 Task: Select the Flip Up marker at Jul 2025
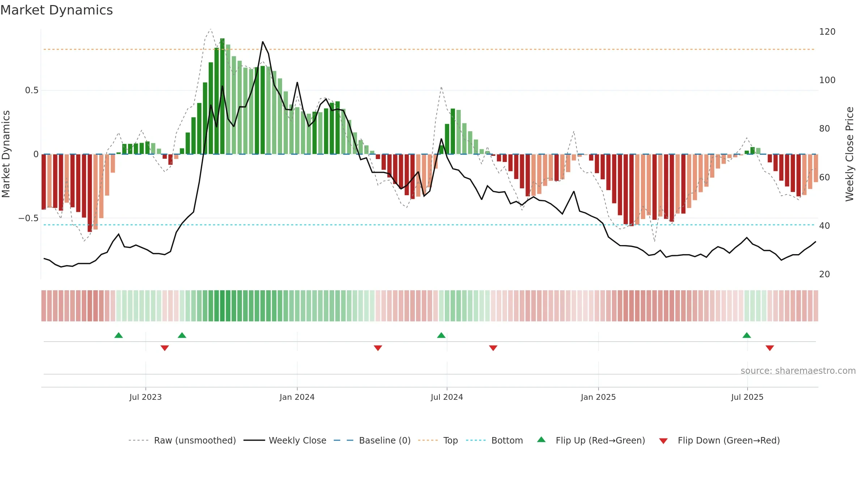[747, 335]
